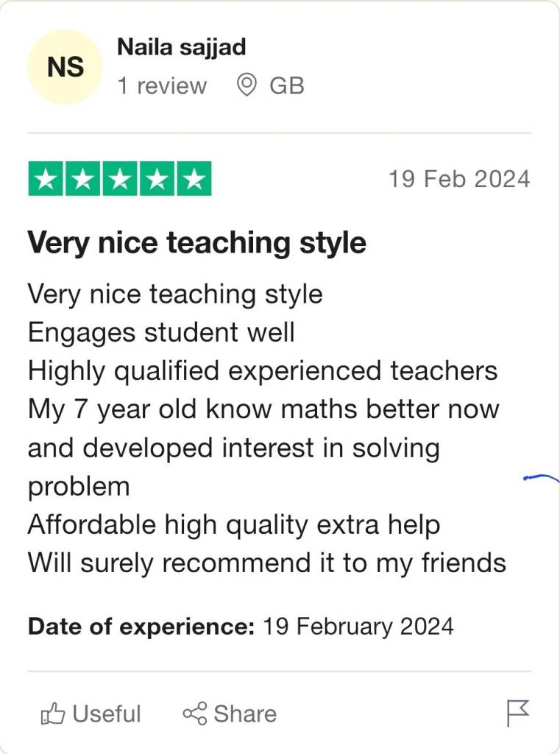The height and width of the screenshot is (754, 560).
Task: Click the "Will surely recommend it" sentence
Action: tap(266, 563)
